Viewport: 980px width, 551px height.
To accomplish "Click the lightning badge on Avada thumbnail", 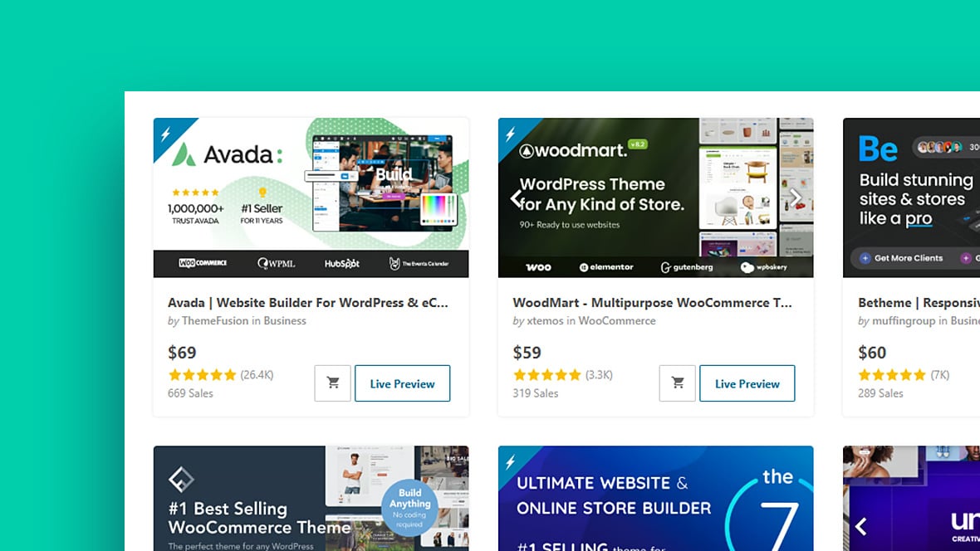I will click(x=165, y=134).
